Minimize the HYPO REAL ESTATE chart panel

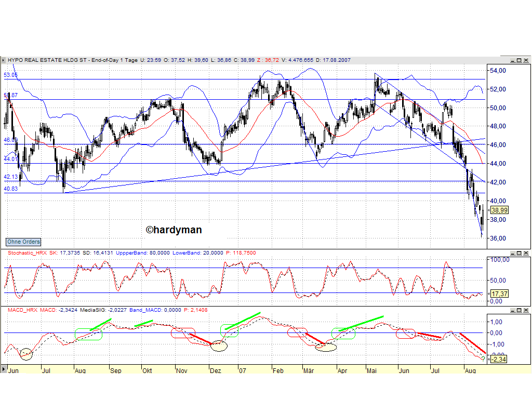pyautogui.click(x=513, y=60)
